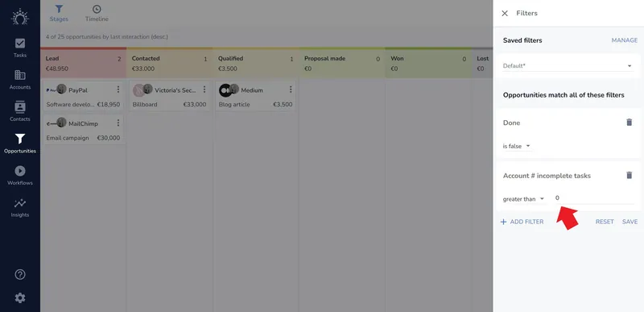
Task: Click the €30,000 amount
Action: 109,138
